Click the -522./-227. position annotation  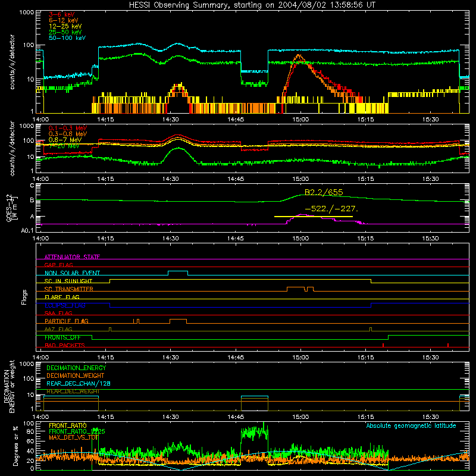(331, 209)
